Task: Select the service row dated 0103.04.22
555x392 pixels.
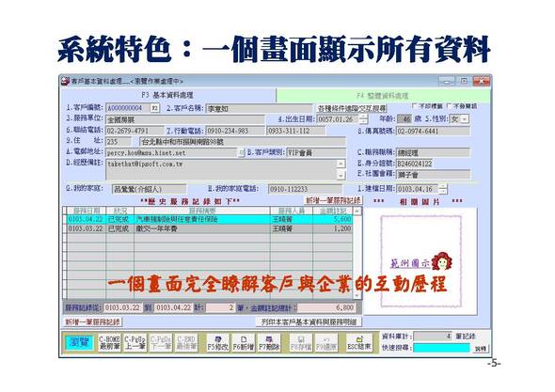Action: coord(210,219)
